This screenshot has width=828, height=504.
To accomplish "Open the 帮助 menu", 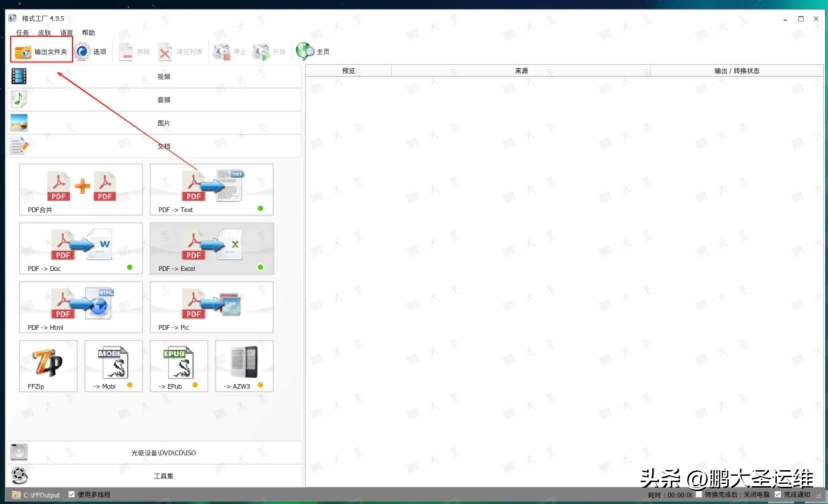I will [88, 32].
